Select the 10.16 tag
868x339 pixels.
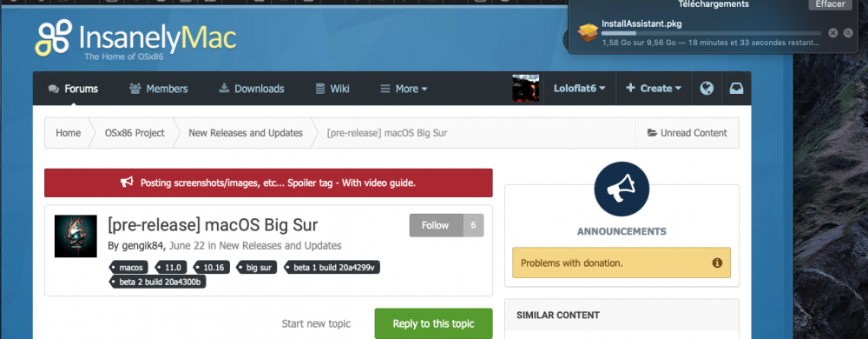212,268
